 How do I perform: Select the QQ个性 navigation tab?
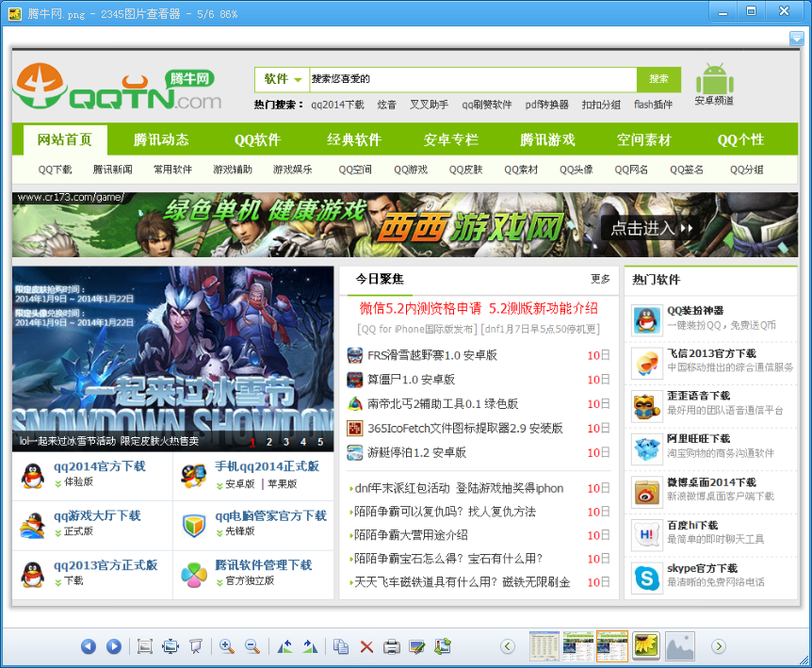point(740,139)
